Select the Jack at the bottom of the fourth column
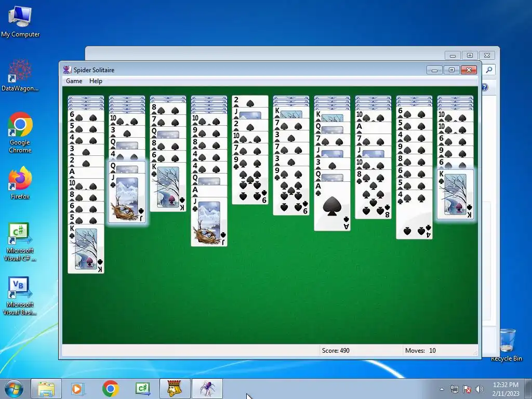532x399 pixels. pyautogui.click(x=209, y=221)
